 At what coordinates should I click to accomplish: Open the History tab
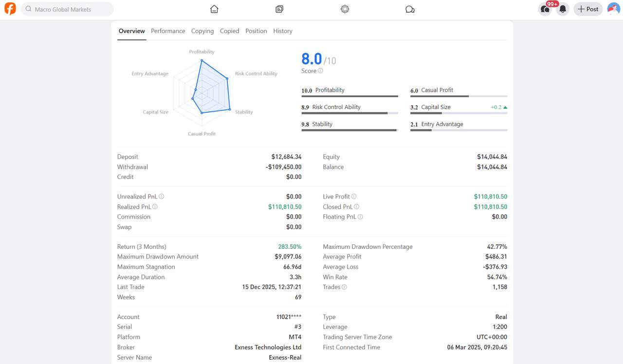[x=283, y=31]
